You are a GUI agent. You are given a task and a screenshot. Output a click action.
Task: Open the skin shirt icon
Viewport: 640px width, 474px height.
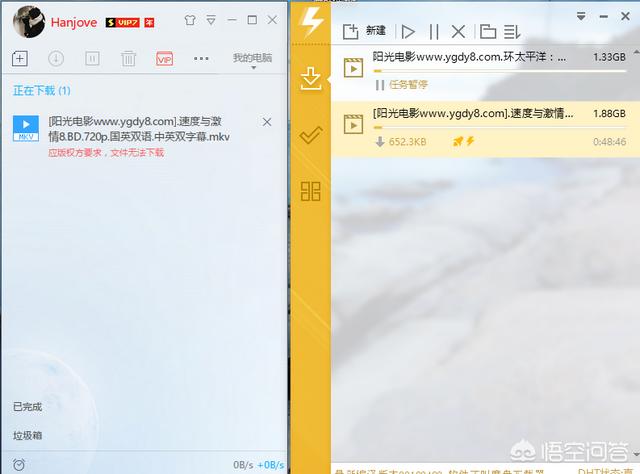tap(190, 20)
